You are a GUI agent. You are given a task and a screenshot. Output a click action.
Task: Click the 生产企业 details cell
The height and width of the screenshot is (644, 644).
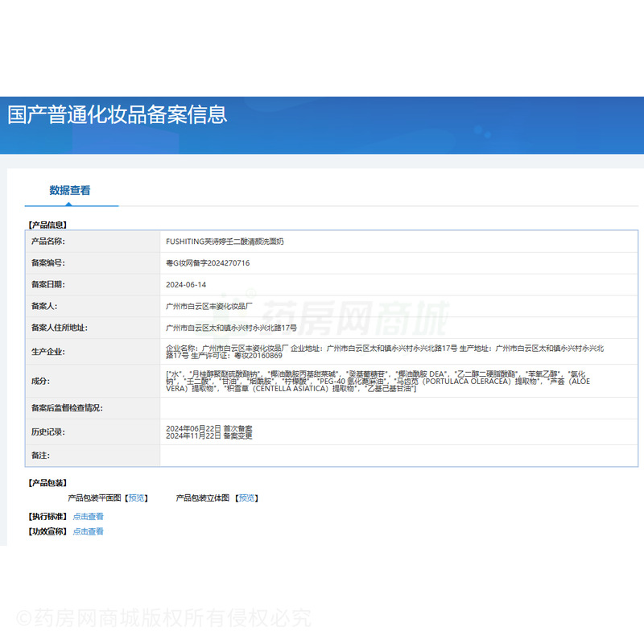385,351
